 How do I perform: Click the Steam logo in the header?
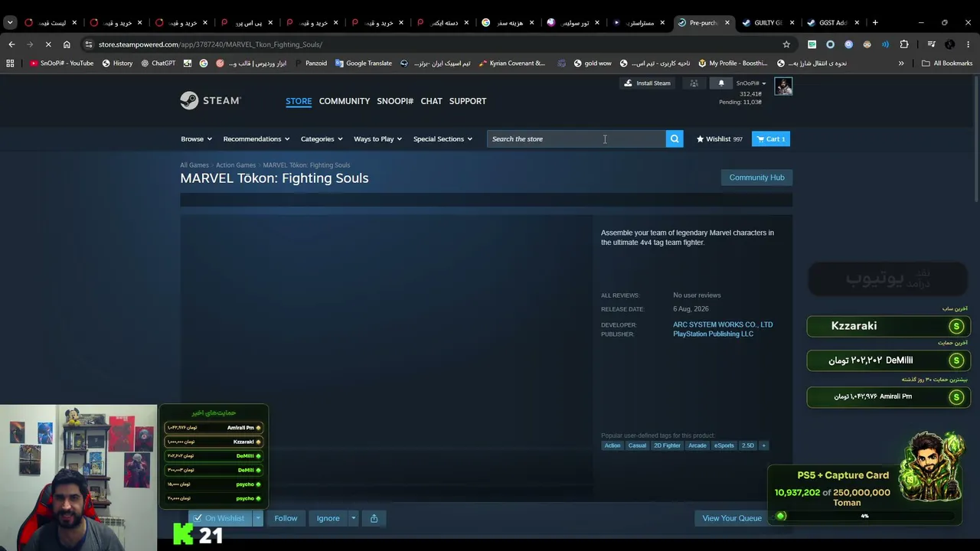tap(211, 100)
